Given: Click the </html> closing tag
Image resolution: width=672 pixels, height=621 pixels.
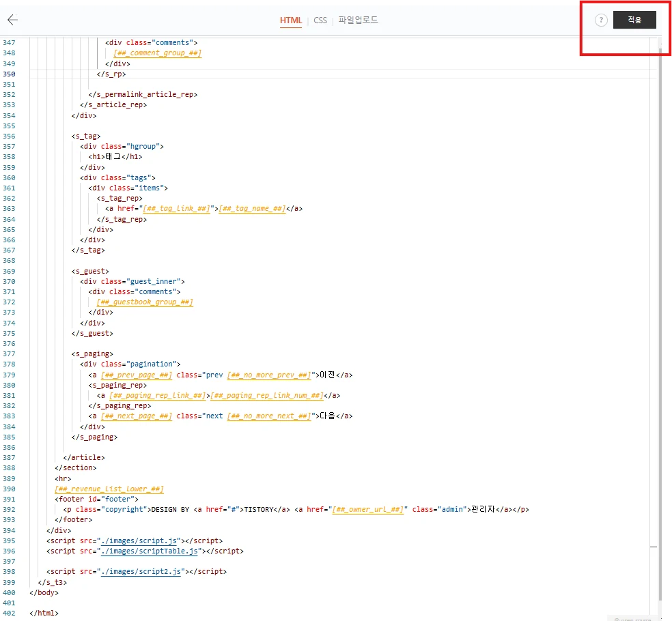Looking at the screenshot, I should click(x=44, y=613).
